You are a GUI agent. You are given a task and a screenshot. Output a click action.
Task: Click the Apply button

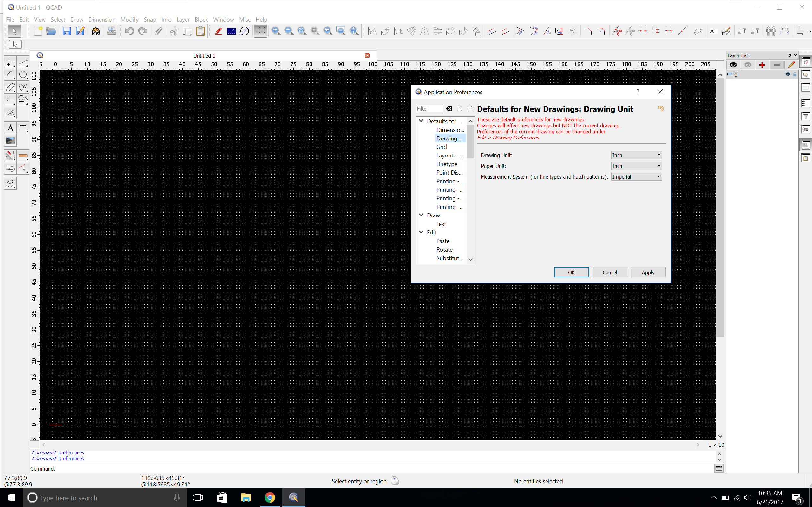(x=648, y=272)
